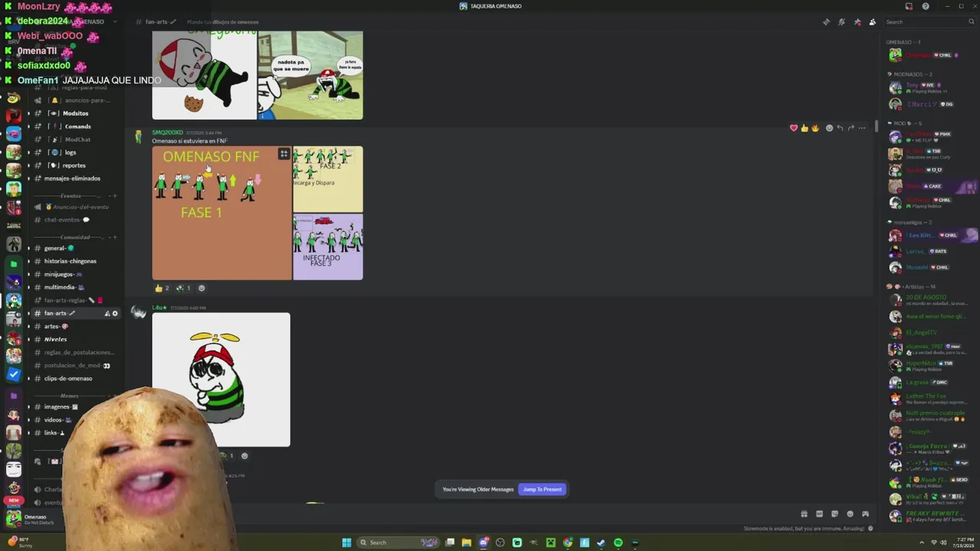Open the INFECTADO FASE 3 image
This screenshot has width=980, height=551.
pyautogui.click(x=328, y=247)
